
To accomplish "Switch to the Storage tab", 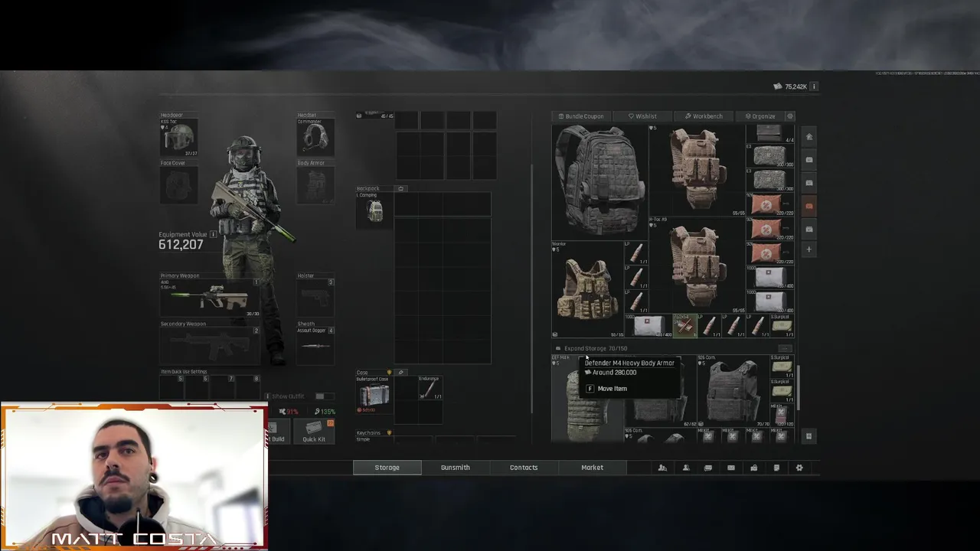I will click(x=387, y=468).
